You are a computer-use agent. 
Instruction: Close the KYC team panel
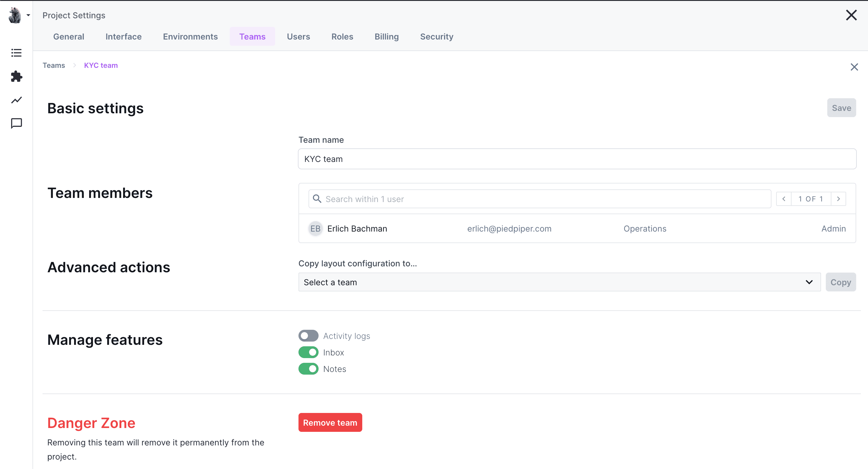[854, 67]
